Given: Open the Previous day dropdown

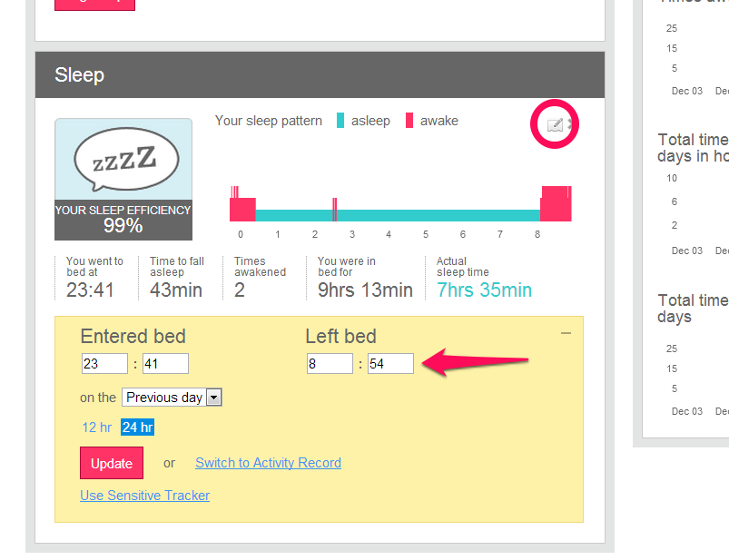Looking at the screenshot, I should [172, 398].
